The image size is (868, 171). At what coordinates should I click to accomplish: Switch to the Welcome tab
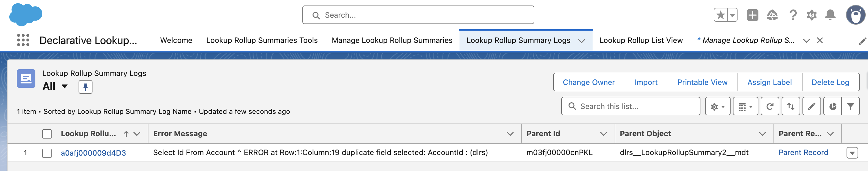176,40
